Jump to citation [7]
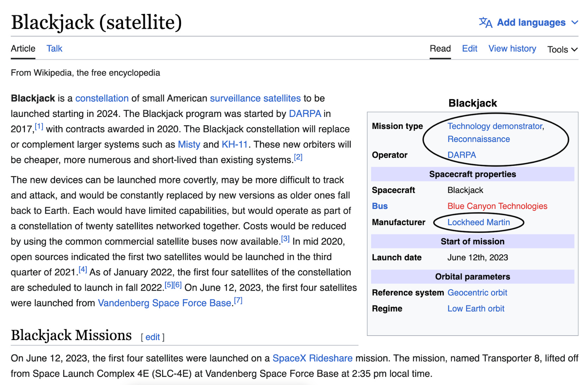588x385 pixels. [238, 300]
